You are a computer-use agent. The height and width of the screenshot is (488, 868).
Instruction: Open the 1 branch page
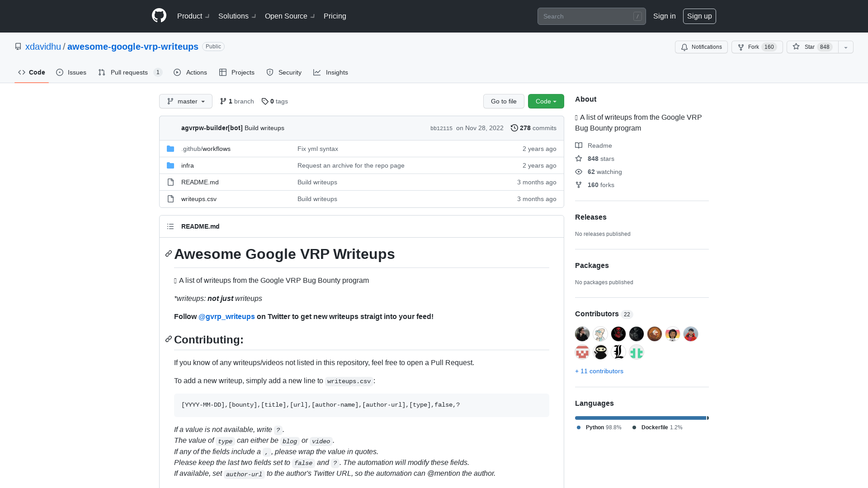(237, 101)
